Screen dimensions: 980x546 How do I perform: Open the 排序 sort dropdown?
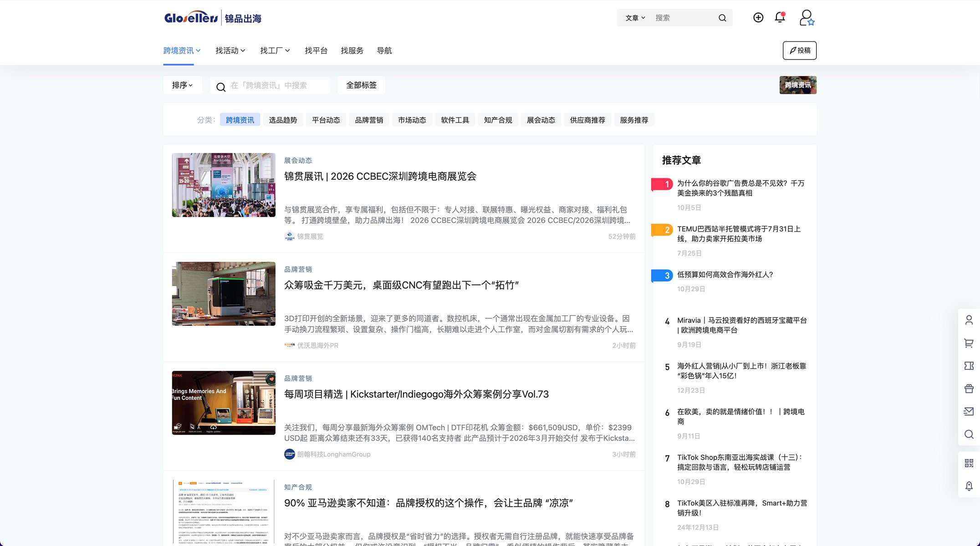pos(183,85)
